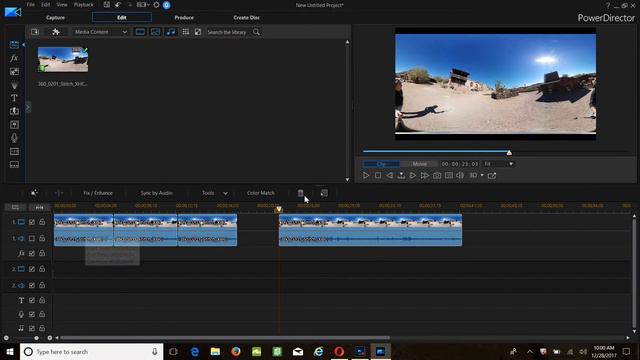
Task: Open the Media Room in the sidebar
Action: pos(14,45)
